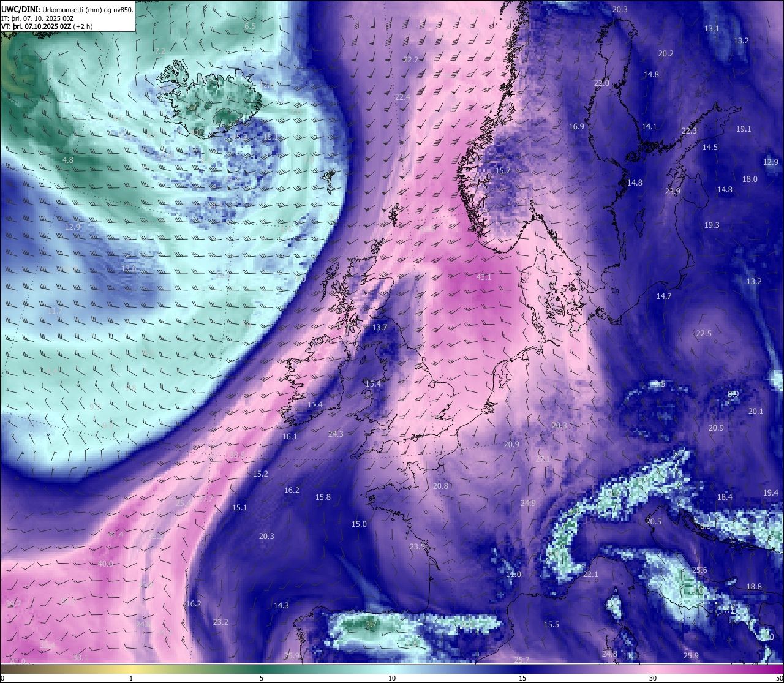
Task: Click the 15 label on the colour scale
Action: pos(522,678)
